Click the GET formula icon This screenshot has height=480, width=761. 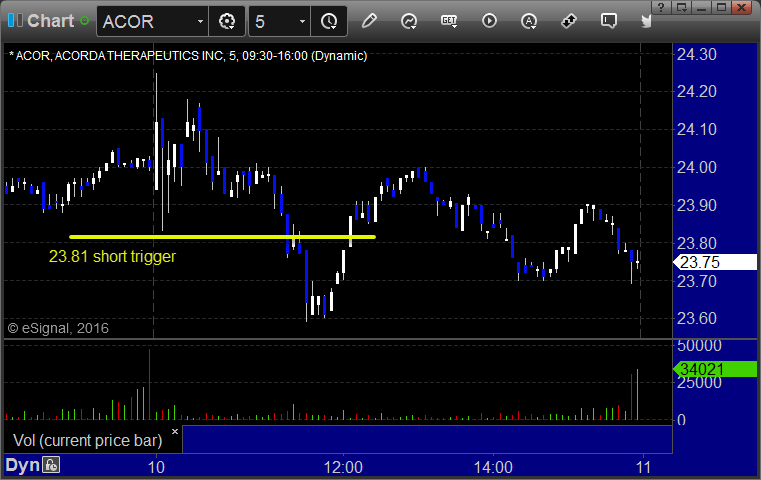pyautogui.click(x=449, y=21)
